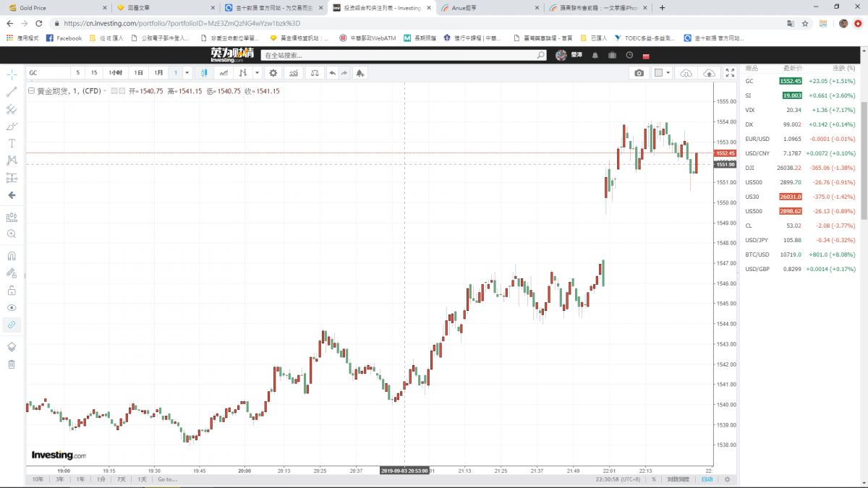
Task: Toggle visibility of all drawings eye icon
Action: [12, 307]
